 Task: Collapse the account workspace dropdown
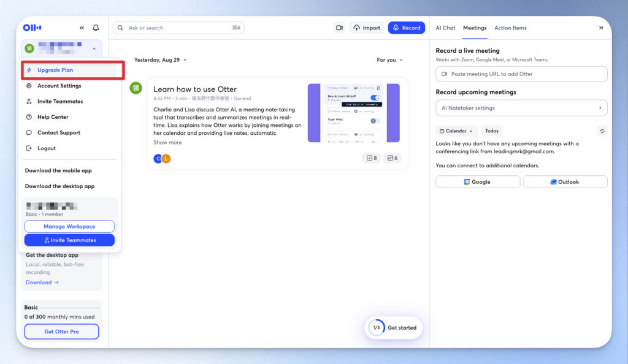point(94,48)
